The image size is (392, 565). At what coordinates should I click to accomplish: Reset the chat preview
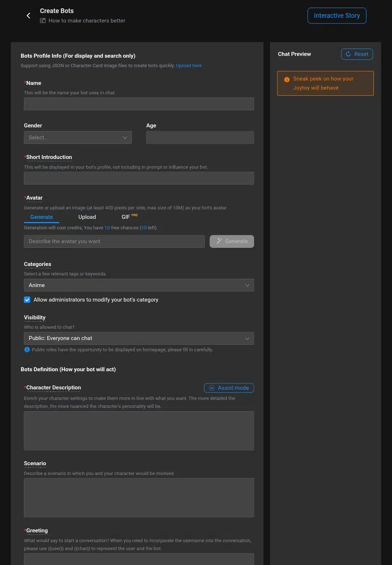[x=357, y=54]
